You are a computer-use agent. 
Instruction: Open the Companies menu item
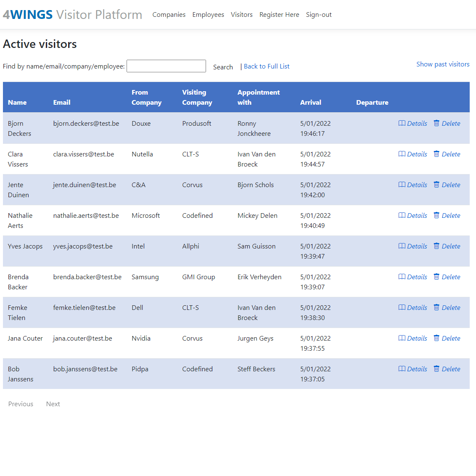click(x=169, y=15)
